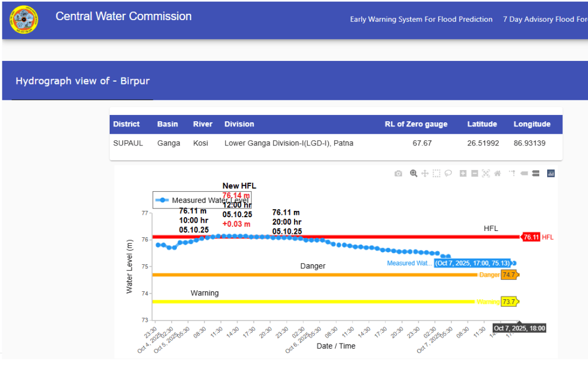The image size is (588, 374).
Task: Activate Box Select tool
Action: tap(436, 173)
